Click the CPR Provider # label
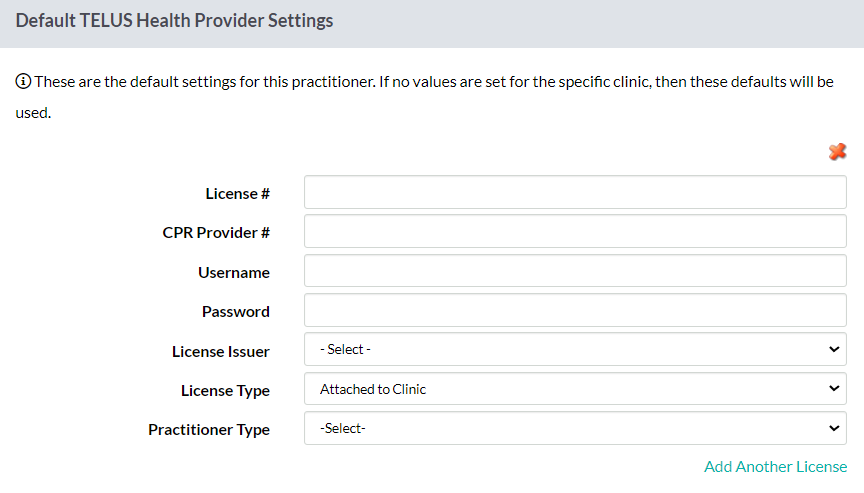 (216, 233)
